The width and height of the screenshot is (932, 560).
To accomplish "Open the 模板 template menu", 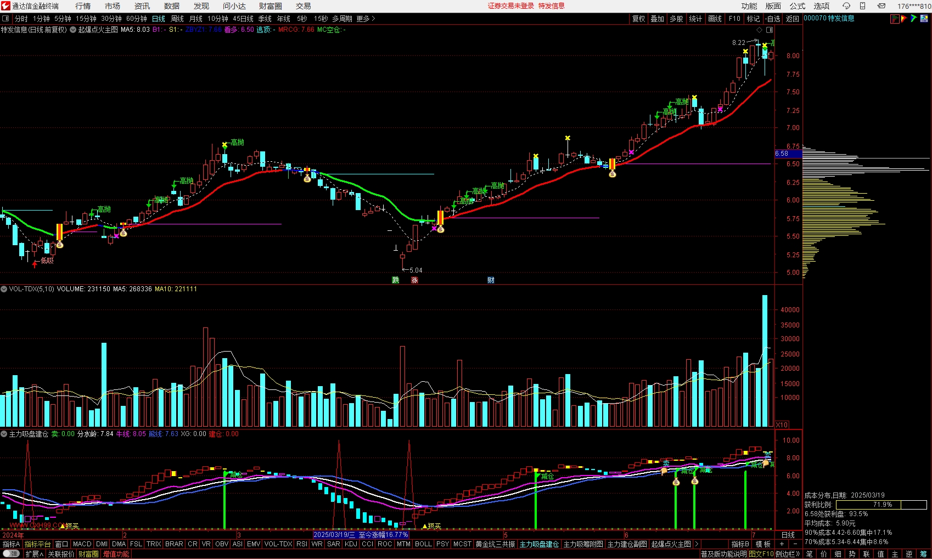I will point(763,544).
